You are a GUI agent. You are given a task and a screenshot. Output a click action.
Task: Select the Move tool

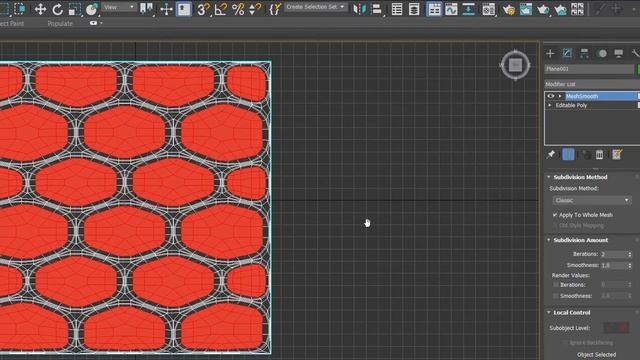[x=40, y=9]
